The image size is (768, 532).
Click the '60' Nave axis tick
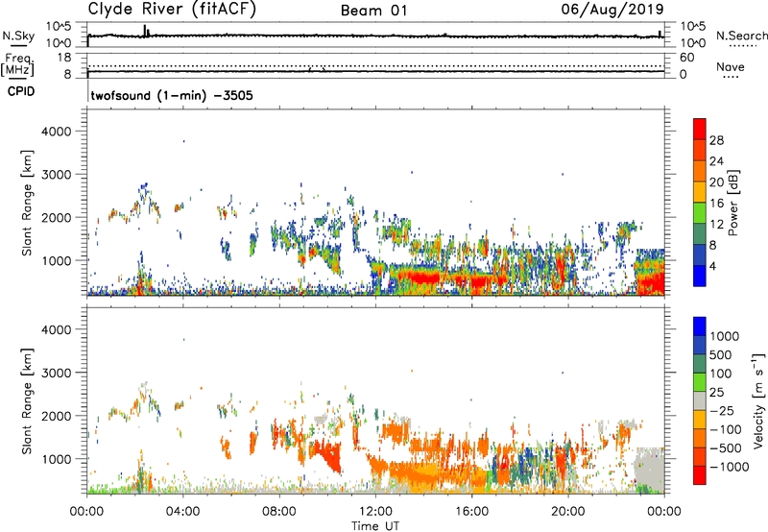(686, 58)
